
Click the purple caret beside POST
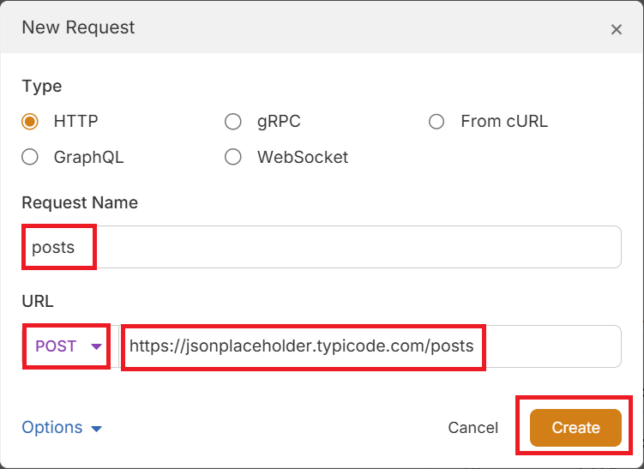click(97, 347)
